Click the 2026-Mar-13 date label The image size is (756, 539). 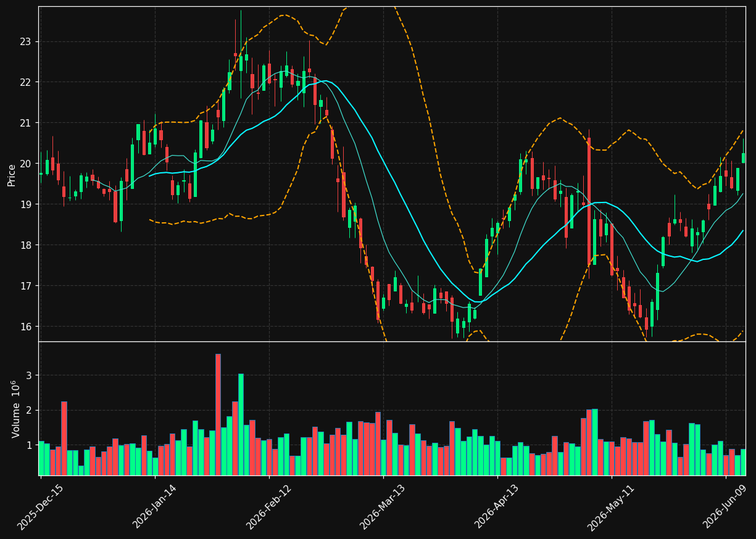383,507
